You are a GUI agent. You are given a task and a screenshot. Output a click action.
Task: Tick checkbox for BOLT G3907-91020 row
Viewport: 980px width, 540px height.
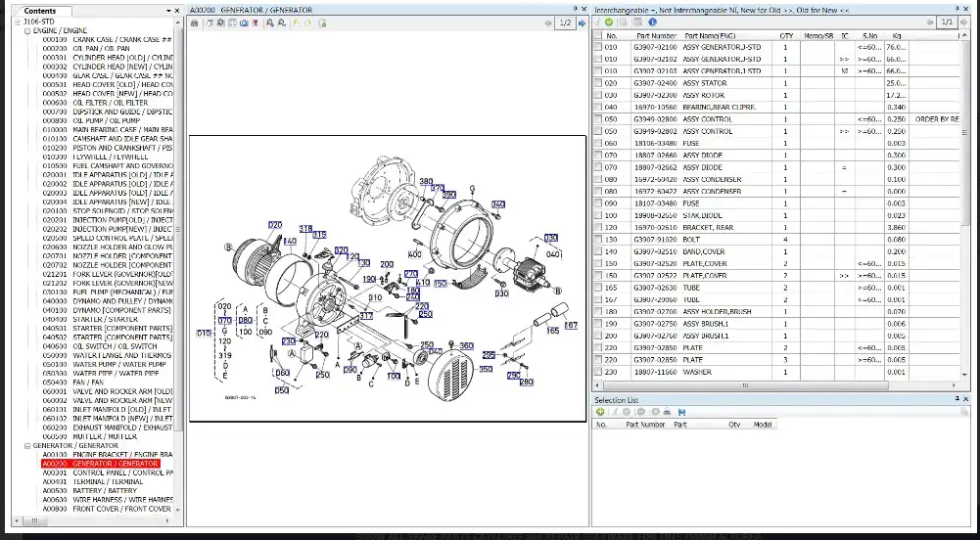click(599, 240)
